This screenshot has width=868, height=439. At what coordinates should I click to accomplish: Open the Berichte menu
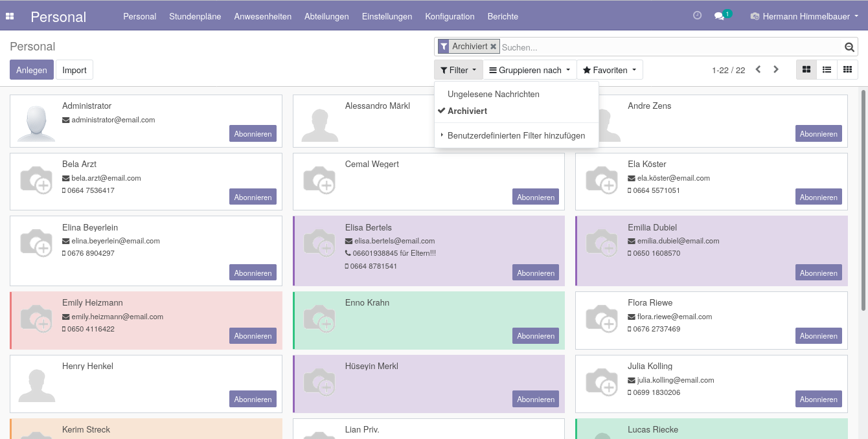(503, 16)
